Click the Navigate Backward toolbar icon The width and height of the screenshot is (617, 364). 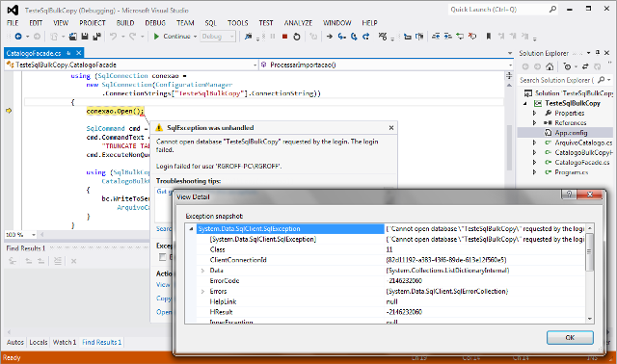(18, 37)
